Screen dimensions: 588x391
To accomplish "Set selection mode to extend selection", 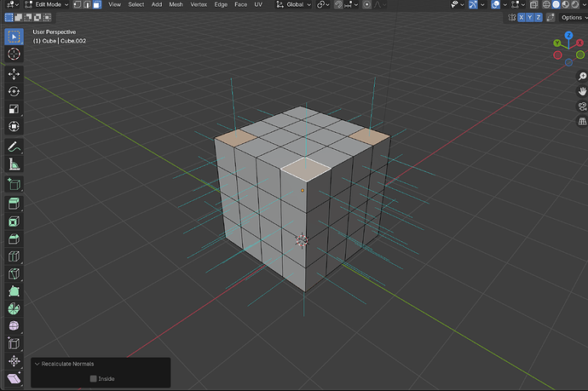I will 19,17.
